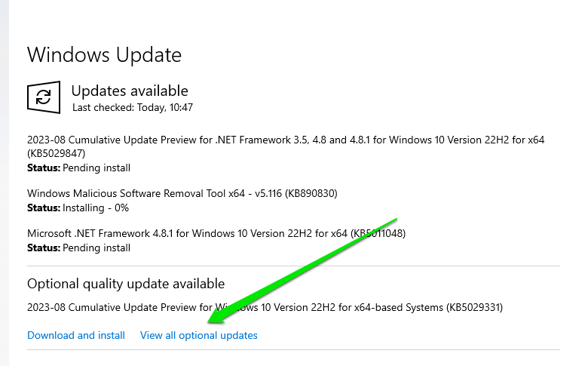Image resolution: width=588 pixels, height=366 pixels.
Task: Click the green arrow's tail end
Action: pos(395,221)
